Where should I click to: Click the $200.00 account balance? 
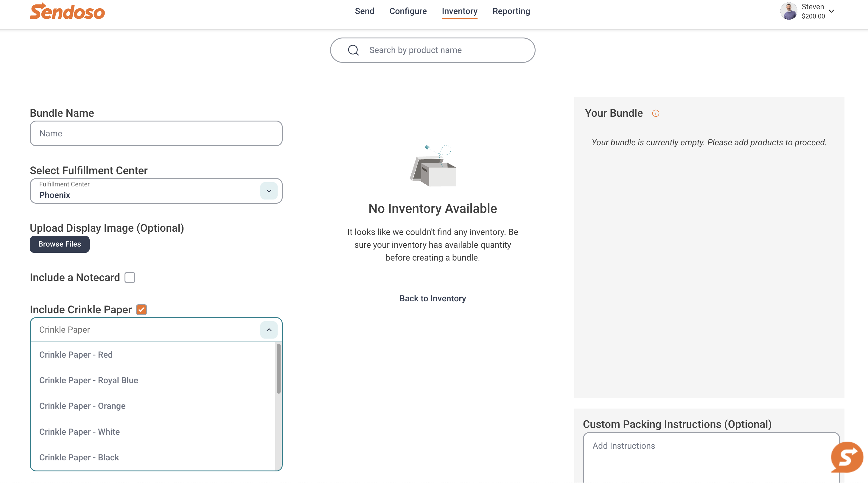point(813,16)
